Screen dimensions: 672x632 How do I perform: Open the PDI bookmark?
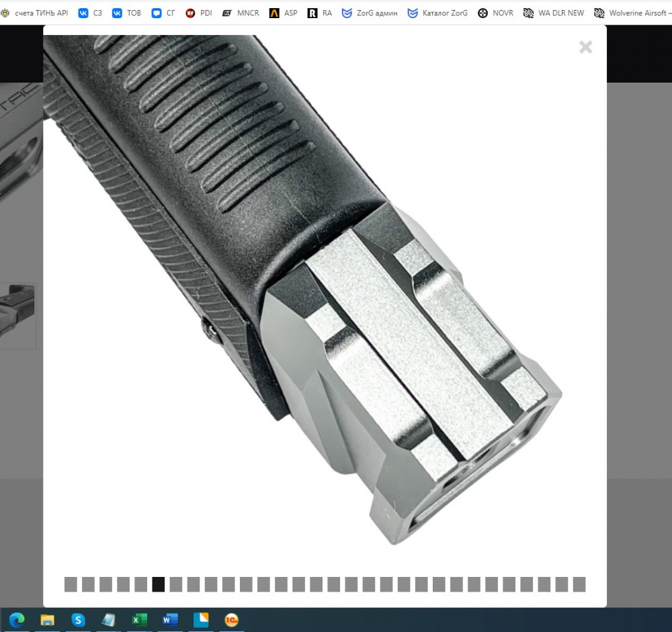198,13
